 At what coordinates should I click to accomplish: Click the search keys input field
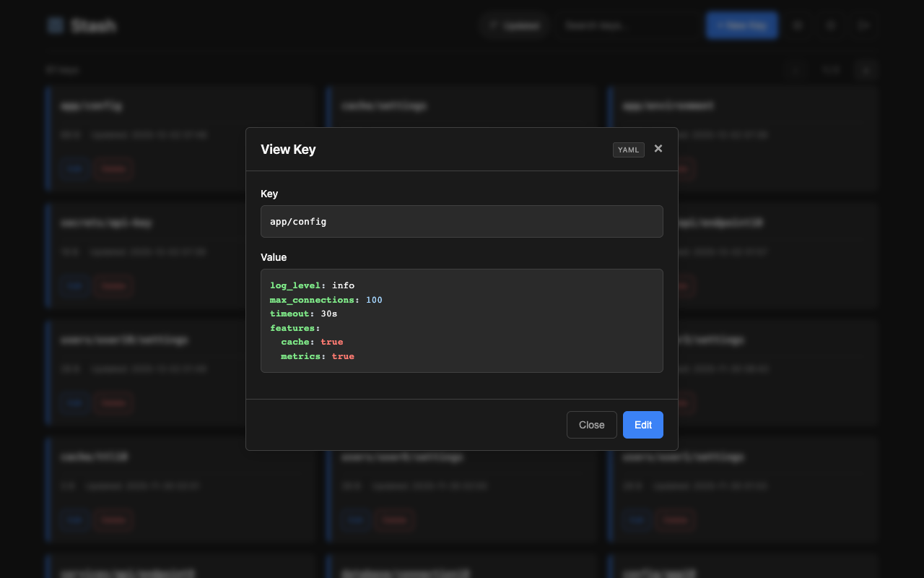[x=628, y=25]
